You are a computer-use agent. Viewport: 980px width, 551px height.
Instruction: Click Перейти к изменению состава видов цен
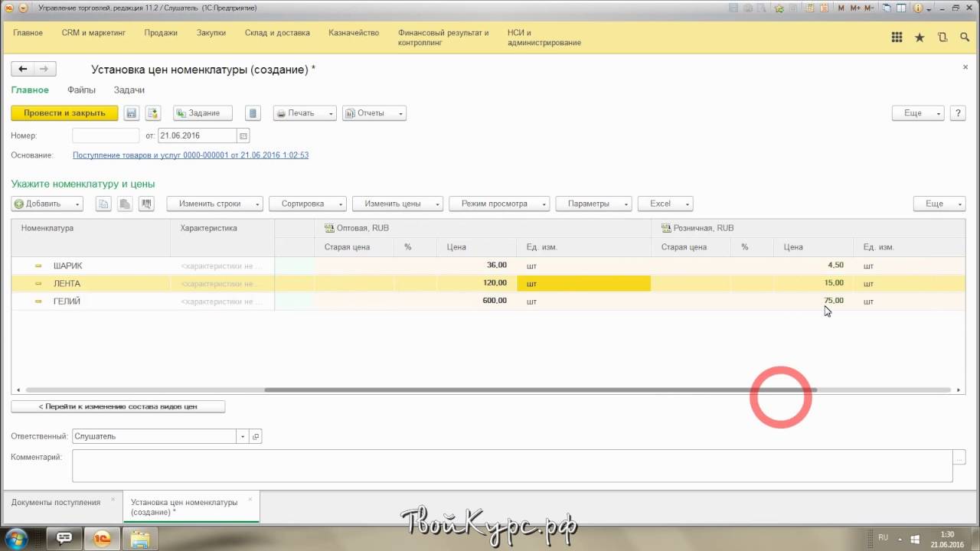[118, 406]
